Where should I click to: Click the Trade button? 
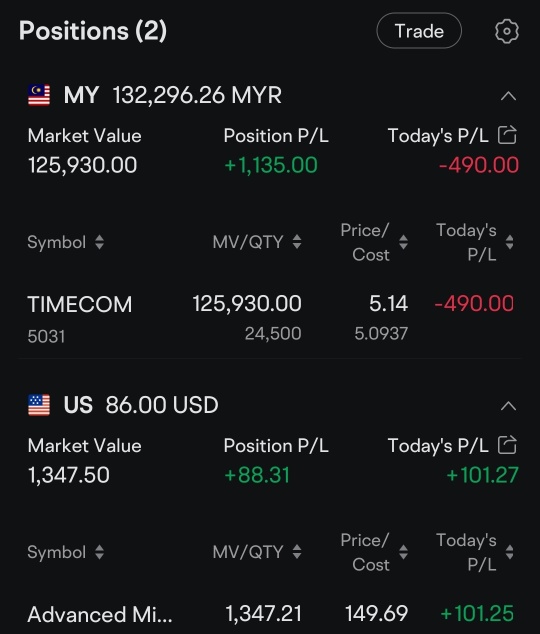[419, 31]
